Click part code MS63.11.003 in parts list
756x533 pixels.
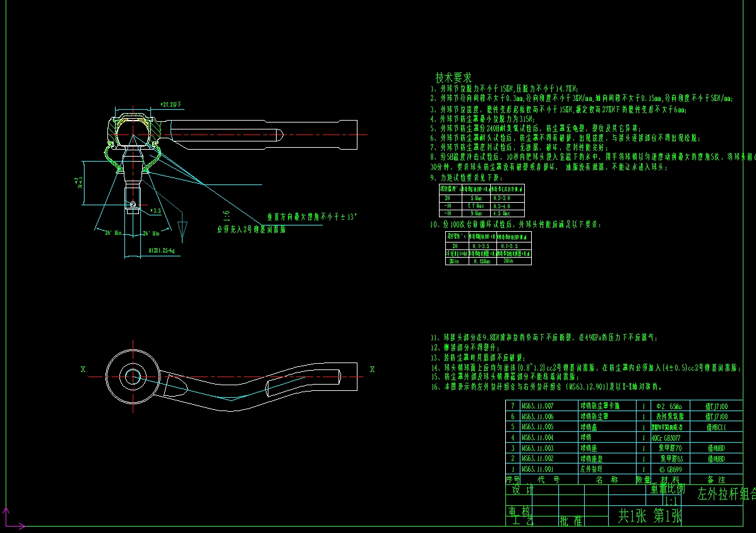[x=537, y=448]
